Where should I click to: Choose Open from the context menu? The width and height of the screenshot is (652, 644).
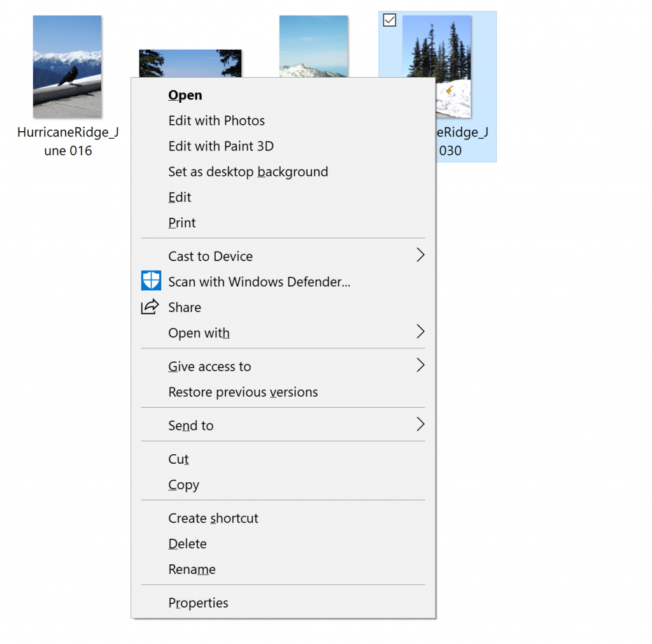[x=185, y=96]
